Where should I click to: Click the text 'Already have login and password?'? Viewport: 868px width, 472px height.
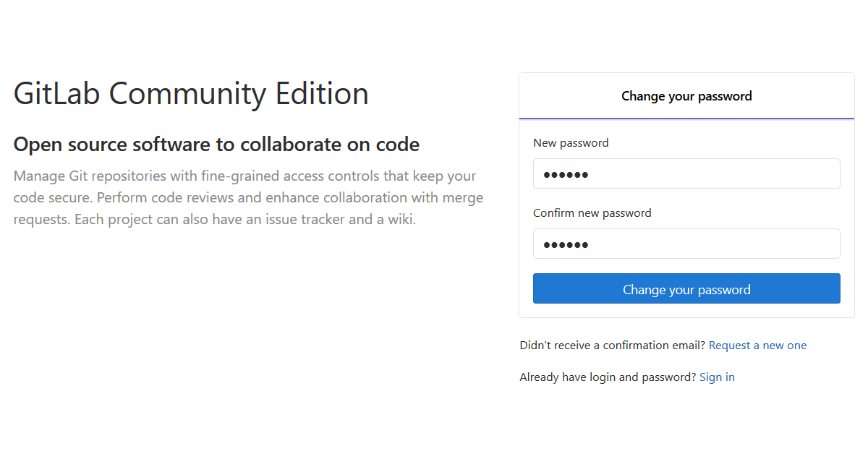pos(608,377)
